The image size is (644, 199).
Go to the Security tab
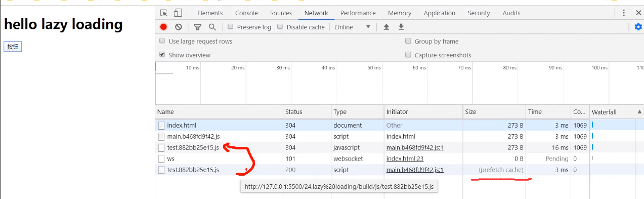(x=479, y=13)
